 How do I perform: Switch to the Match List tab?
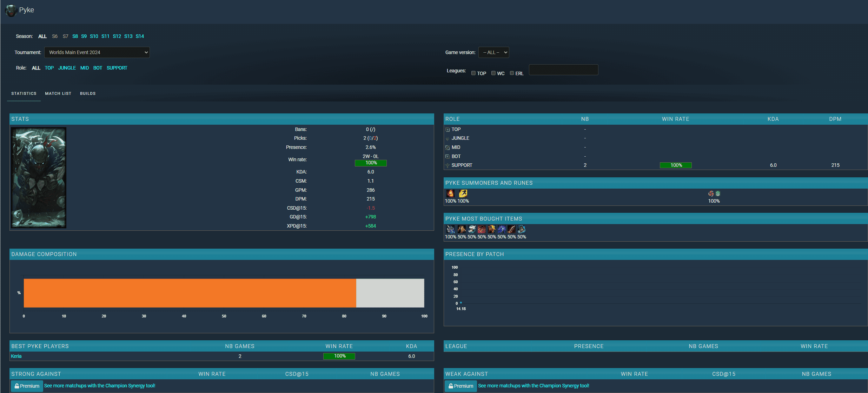point(58,93)
